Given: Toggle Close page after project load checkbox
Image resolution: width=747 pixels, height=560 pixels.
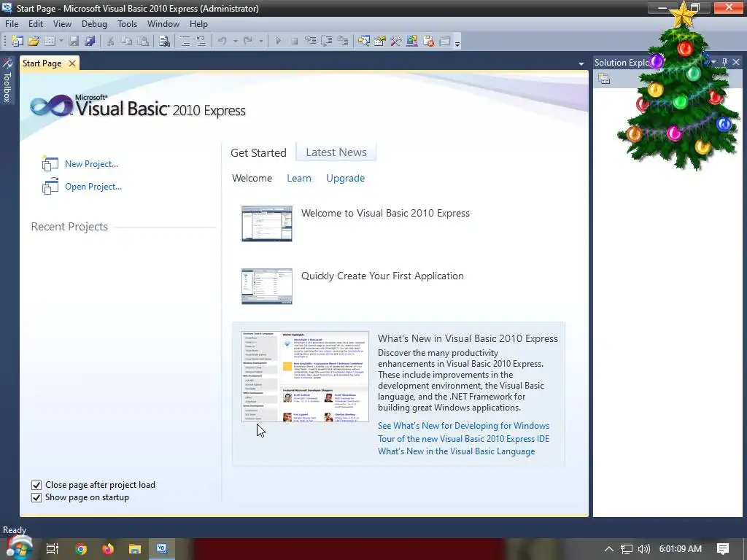Looking at the screenshot, I should (x=36, y=485).
